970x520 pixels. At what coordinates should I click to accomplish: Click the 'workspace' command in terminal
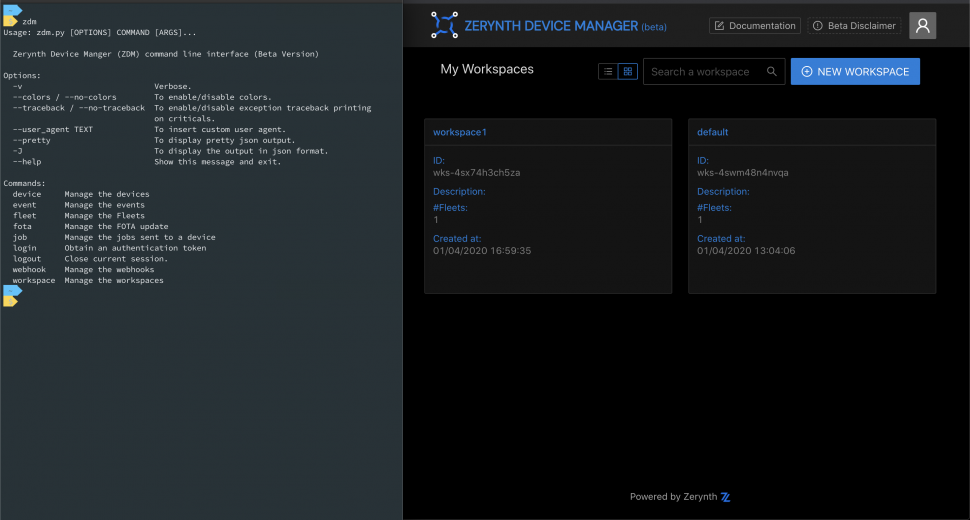[x=34, y=280]
